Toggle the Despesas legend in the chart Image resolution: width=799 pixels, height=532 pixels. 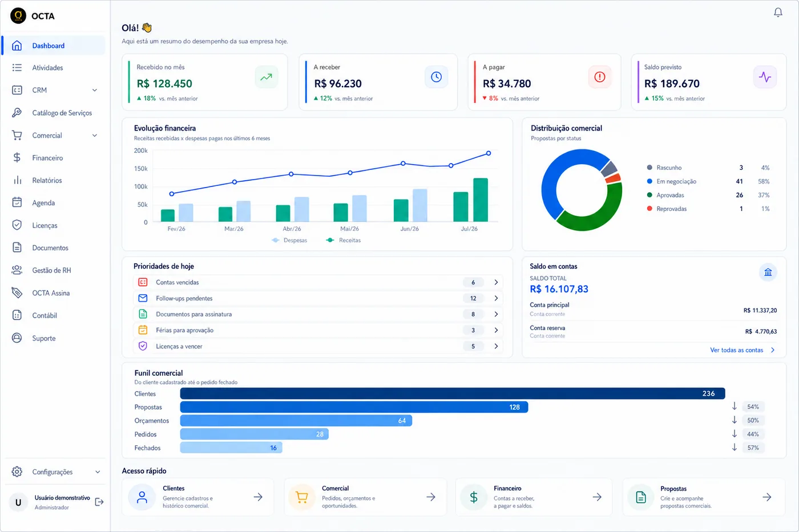pyautogui.click(x=289, y=240)
